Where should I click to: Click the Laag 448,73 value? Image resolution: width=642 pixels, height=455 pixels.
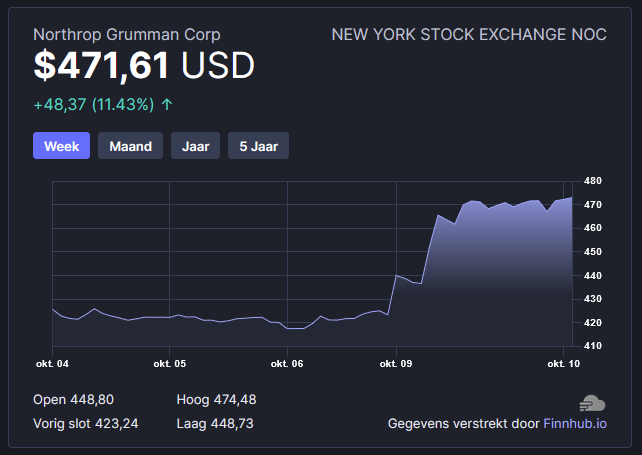click(x=215, y=423)
